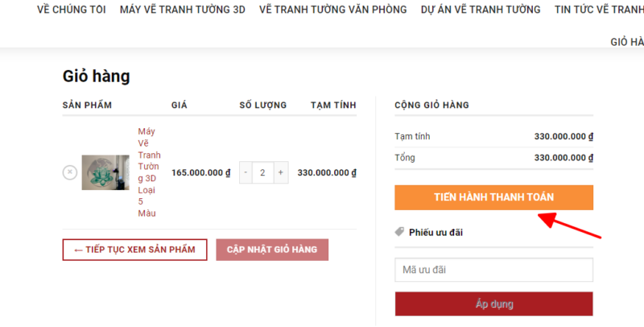644x327 pixels.
Task: Navigate to DỰ ÁN VẼ TRANH TƯỜNG
Action: 481,10
